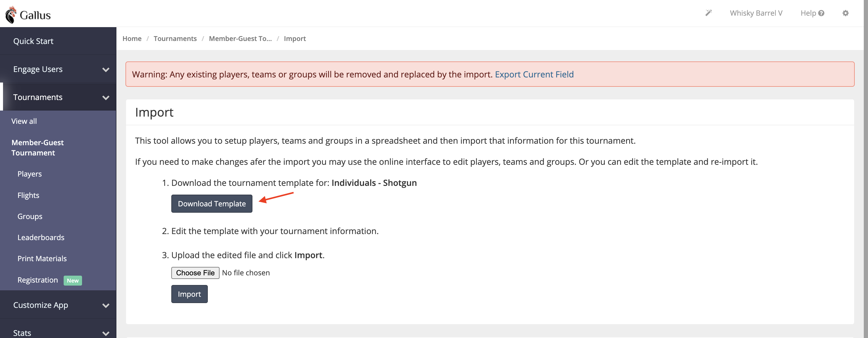
Task: Go to Flights page
Action: point(28,195)
